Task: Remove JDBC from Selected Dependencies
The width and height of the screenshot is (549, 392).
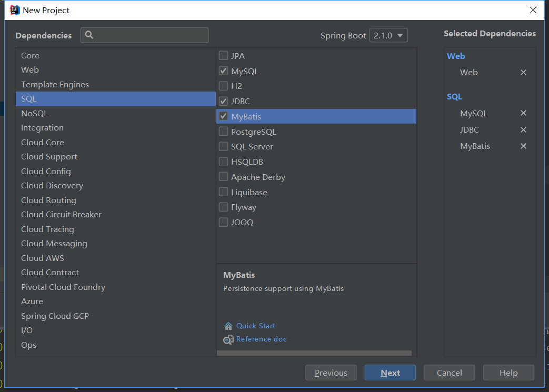Action: (x=523, y=129)
